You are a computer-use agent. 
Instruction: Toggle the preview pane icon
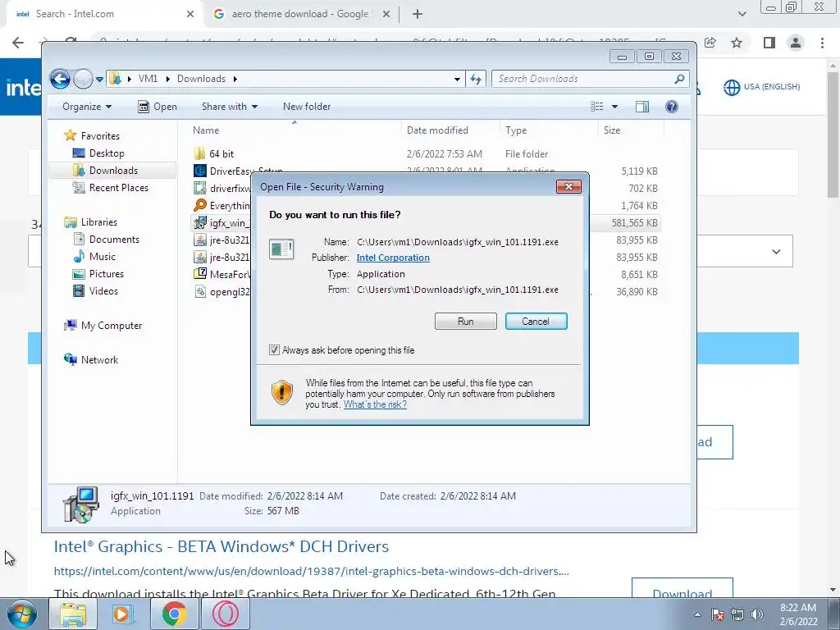pos(641,107)
